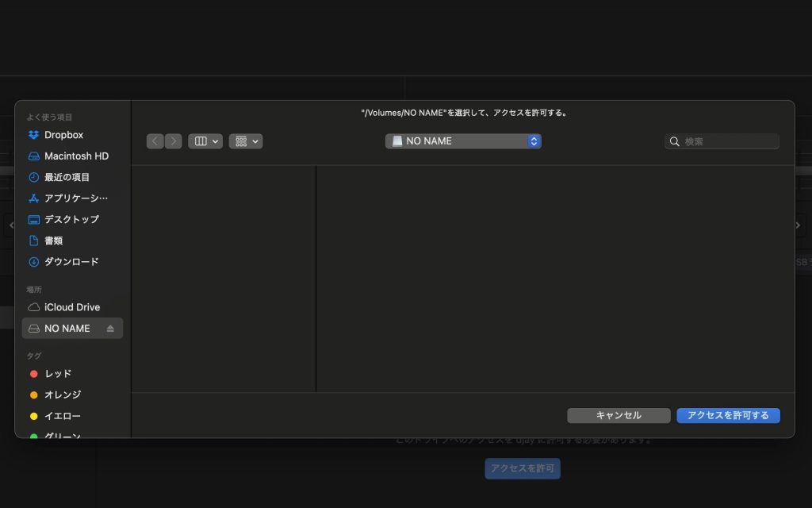The image size is (812, 508).
Task: Click the blue アクセスを許可する button
Action: tap(728, 415)
